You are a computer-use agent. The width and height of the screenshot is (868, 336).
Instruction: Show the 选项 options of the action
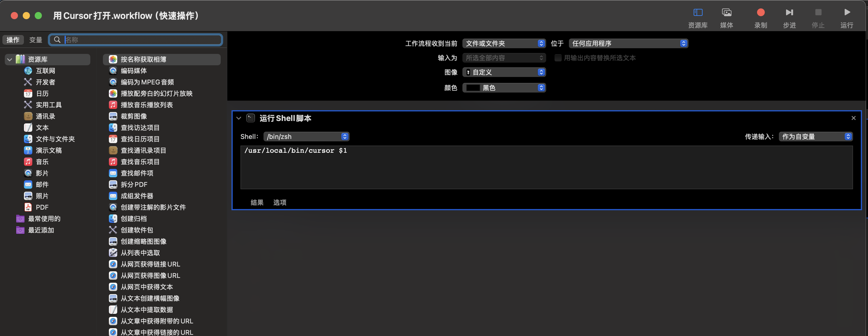point(280,203)
